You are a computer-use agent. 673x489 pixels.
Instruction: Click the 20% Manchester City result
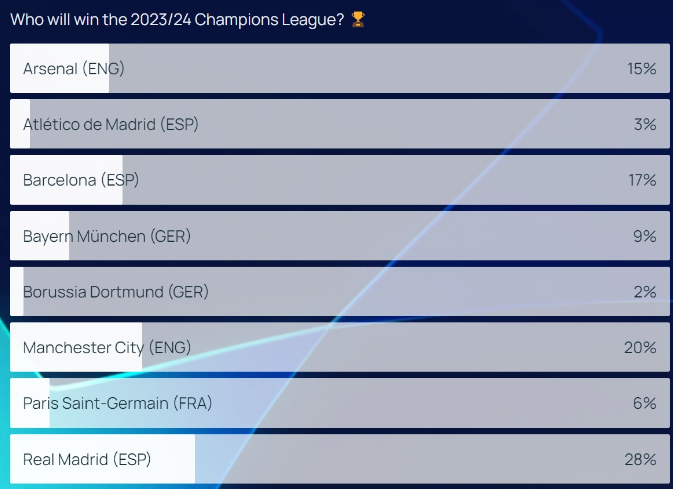tap(640, 348)
